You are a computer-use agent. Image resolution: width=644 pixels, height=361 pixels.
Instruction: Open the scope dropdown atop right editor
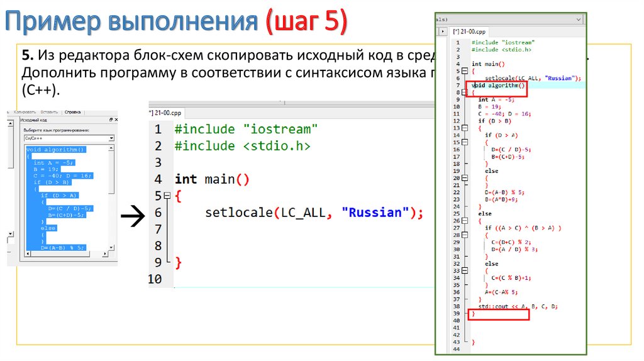tap(579, 19)
